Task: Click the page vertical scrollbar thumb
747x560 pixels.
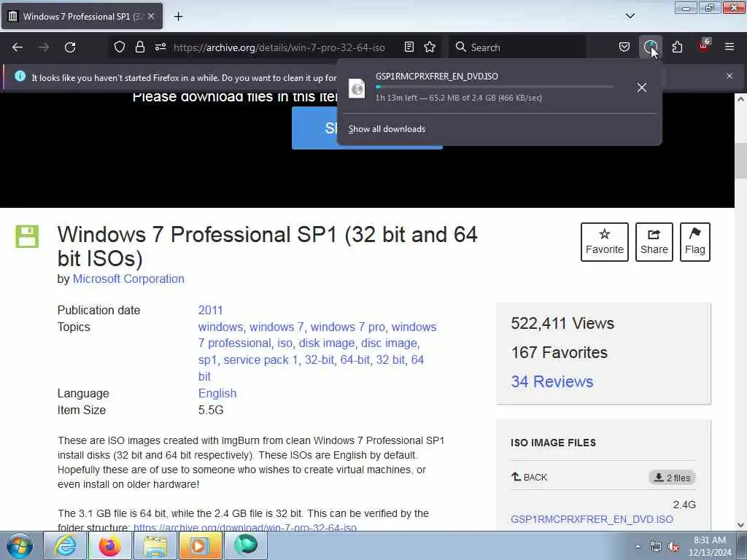Action: point(740,161)
